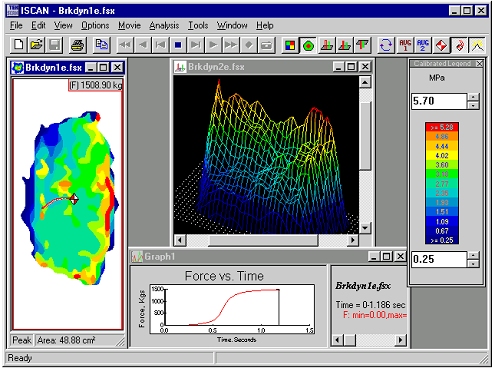The image size is (495, 368).
Task: Click the refresh rotate arrows icon
Action: [x=386, y=45]
